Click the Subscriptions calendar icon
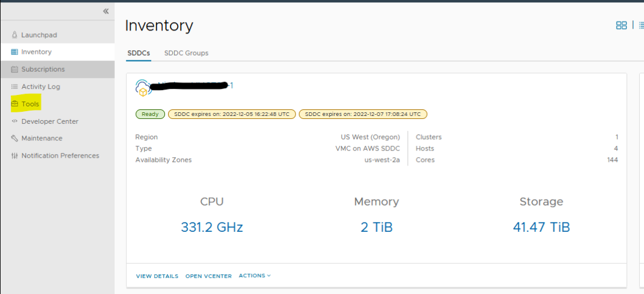 pyautogui.click(x=14, y=69)
